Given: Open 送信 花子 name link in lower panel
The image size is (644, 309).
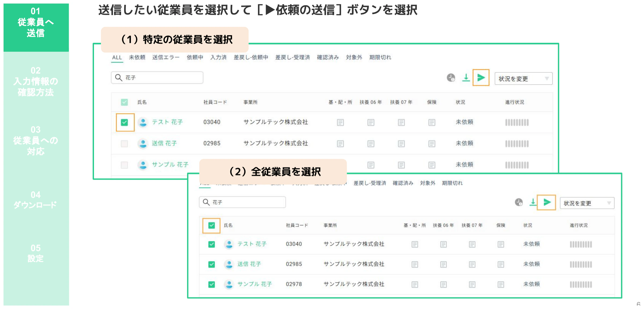Looking at the screenshot, I should [x=249, y=264].
